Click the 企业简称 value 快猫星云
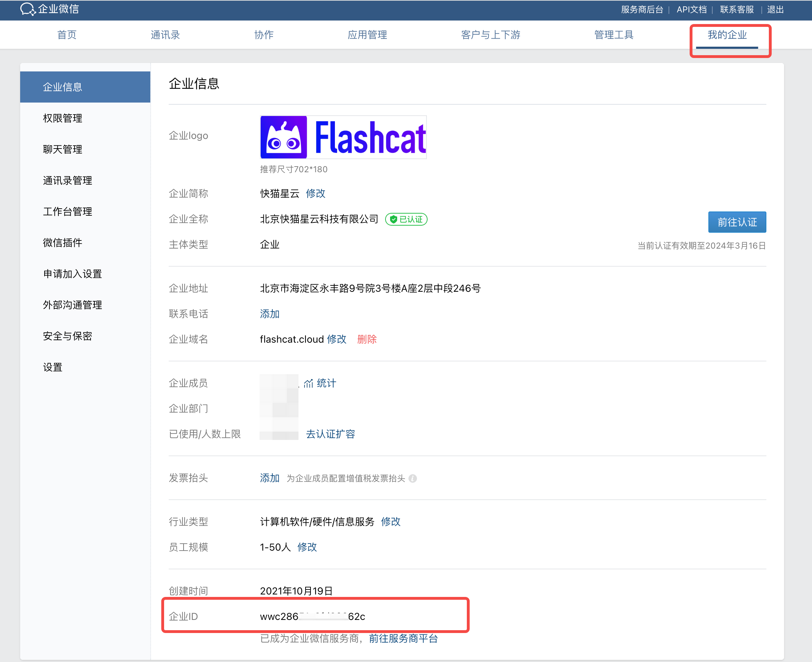The height and width of the screenshot is (662, 812). point(279,193)
